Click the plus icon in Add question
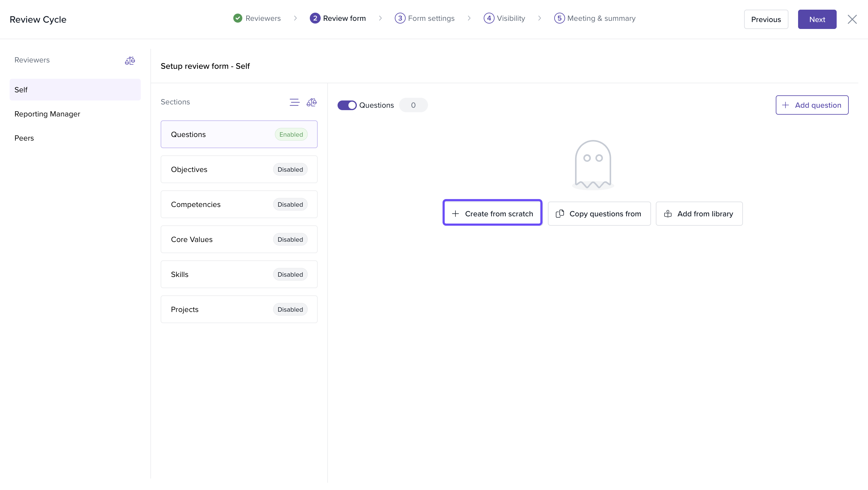Screen dimensions: 868x490 tap(785, 105)
